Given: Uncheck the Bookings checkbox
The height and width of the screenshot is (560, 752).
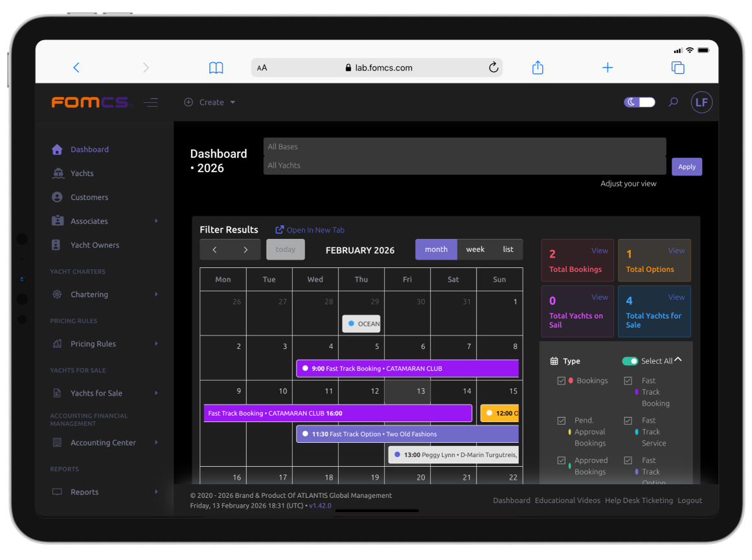Looking at the screenshot, I should 562,381.
